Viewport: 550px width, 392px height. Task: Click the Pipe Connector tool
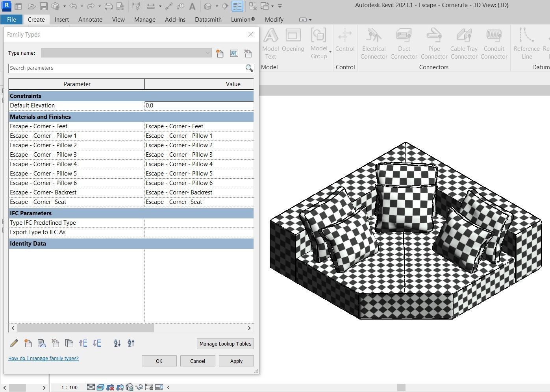(x=434, y=44)
